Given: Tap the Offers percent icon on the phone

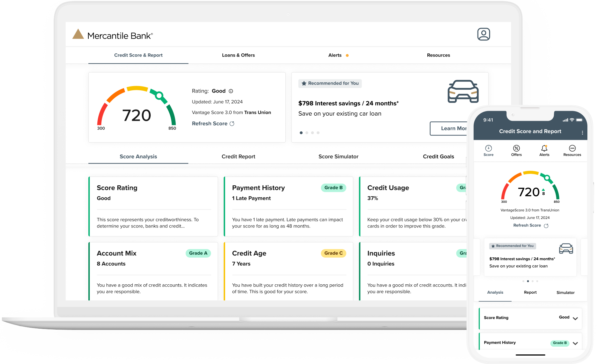Looking at the screenshot, I should coord(516,148).
